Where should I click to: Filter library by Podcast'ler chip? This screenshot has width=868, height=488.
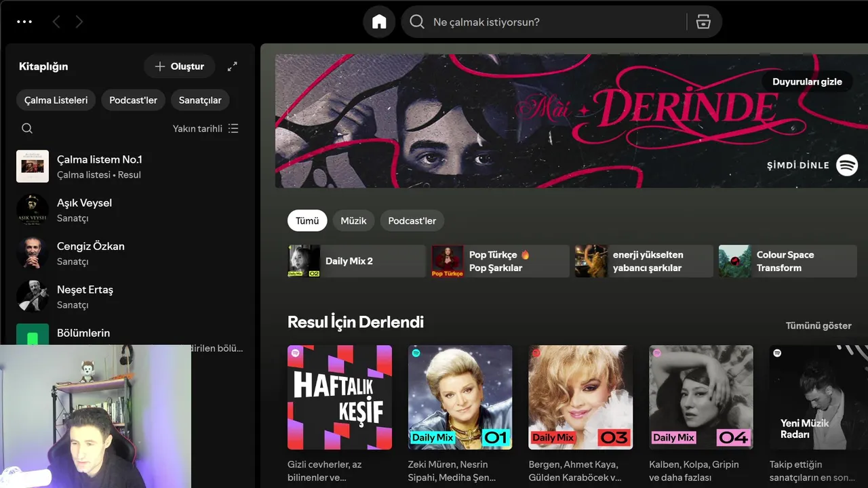click(133, 100)
